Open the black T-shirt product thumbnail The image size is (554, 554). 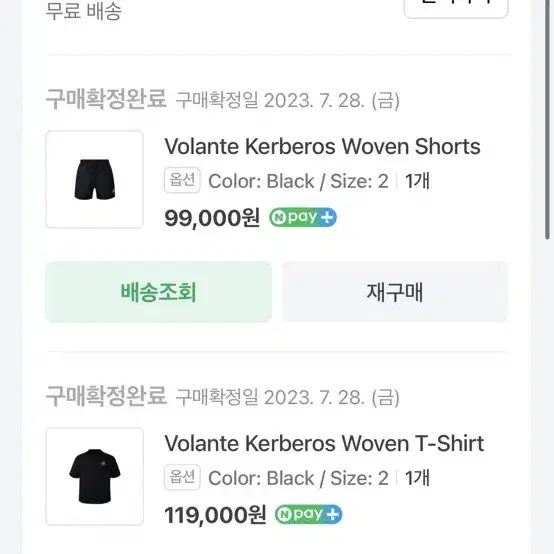[x=95, y=476]
